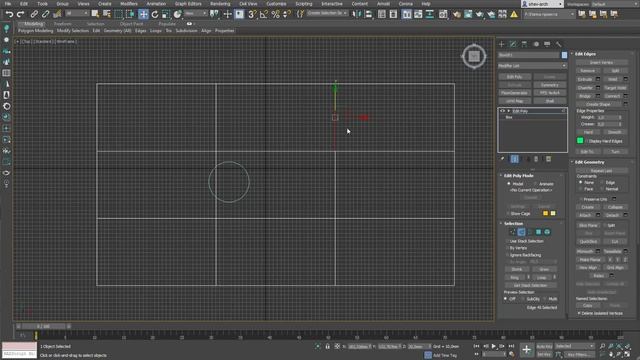Click the animation time slider handle
Viewport: 640px width, 360px height.
point(43,327)
